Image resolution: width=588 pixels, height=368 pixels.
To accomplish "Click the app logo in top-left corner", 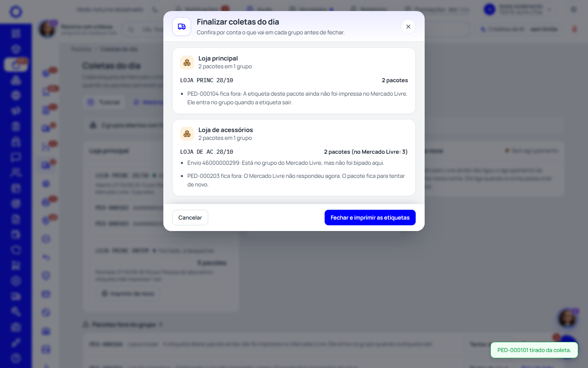I will [x=16, y=11].
